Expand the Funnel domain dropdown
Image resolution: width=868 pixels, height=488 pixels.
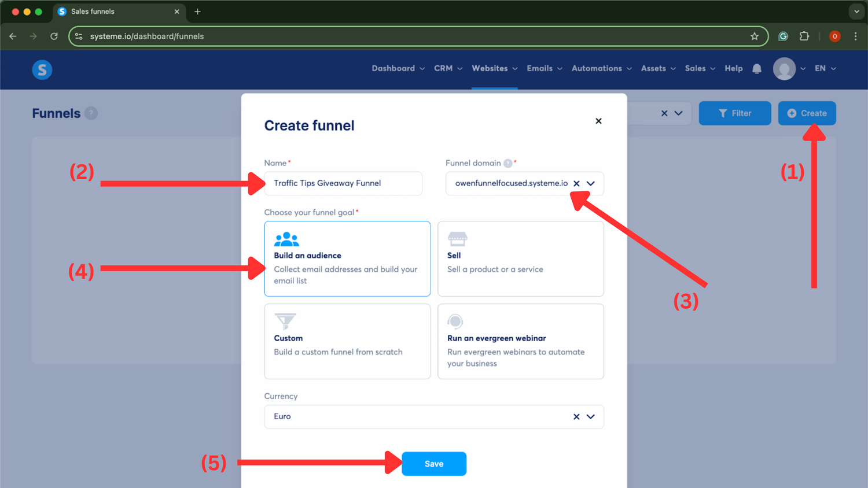pyautogui.click(x=591, y=183)
